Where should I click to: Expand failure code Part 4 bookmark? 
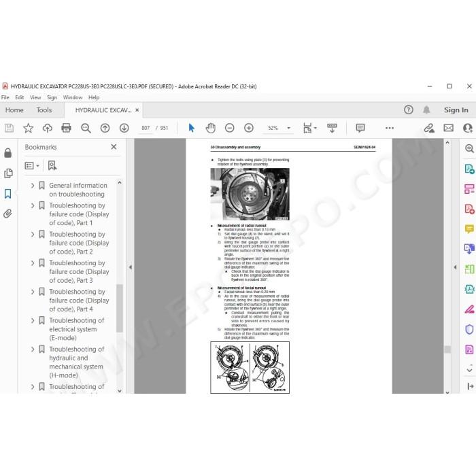coord(33,292)
